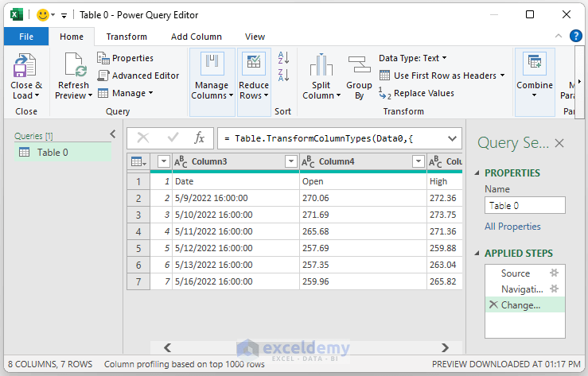Open the Column4 filter dropdown
588x376 pixels.
419,162
